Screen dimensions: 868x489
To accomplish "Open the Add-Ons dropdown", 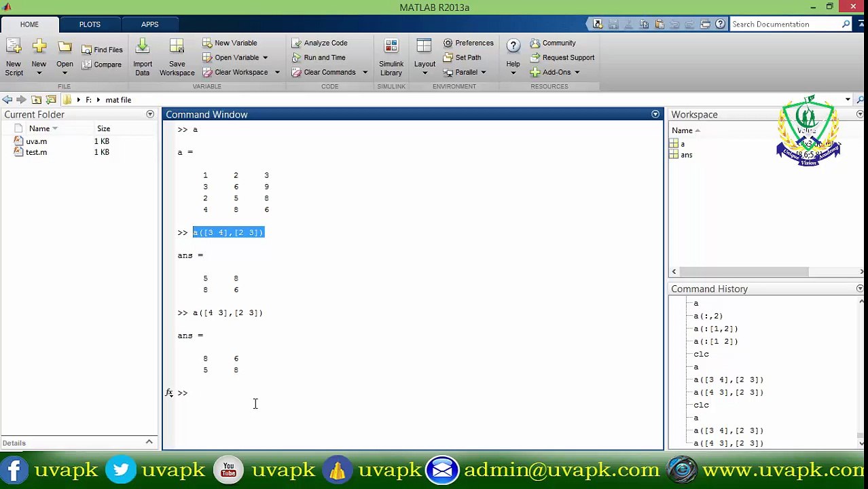I will (x=577, y=72).
